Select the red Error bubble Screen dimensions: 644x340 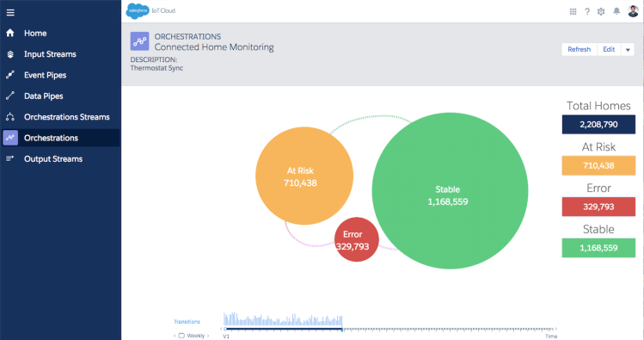click(x=356, y=239)
